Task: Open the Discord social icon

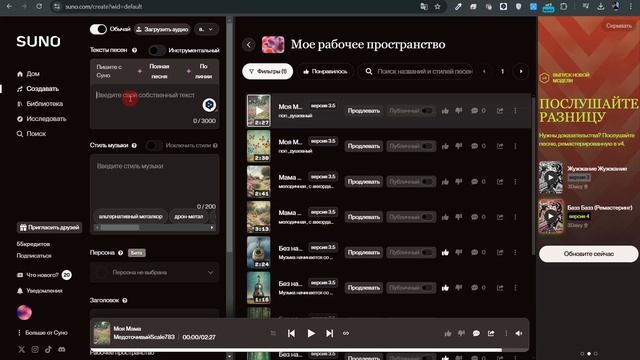Action: click(x=62, y=349)
